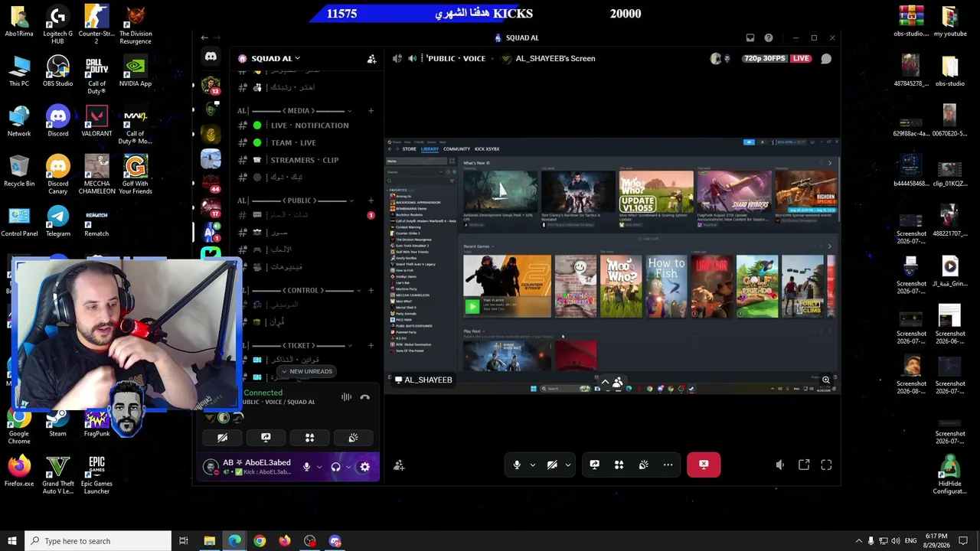Click the Windows taskbar search box

point(97,541)
